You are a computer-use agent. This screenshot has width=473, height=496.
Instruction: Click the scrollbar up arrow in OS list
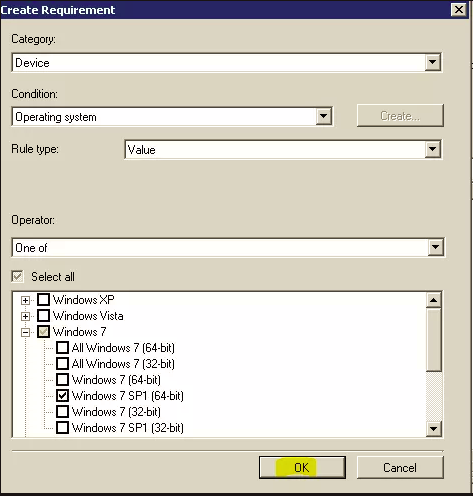pyautogui.click(x=433, y=300)
